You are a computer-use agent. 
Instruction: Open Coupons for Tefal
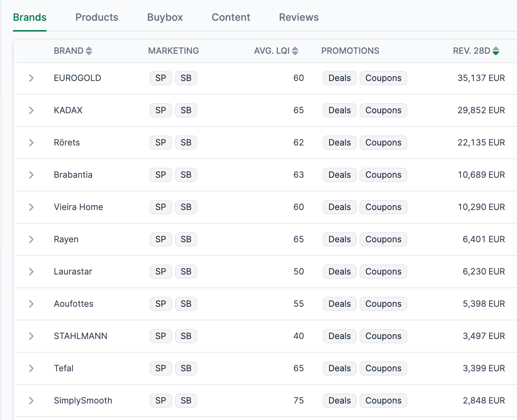(x=383, y=368)
